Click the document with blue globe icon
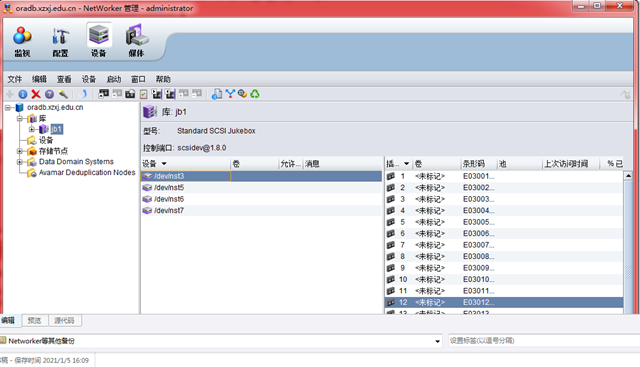Screen dimensions: 640x367 point(217,94)
